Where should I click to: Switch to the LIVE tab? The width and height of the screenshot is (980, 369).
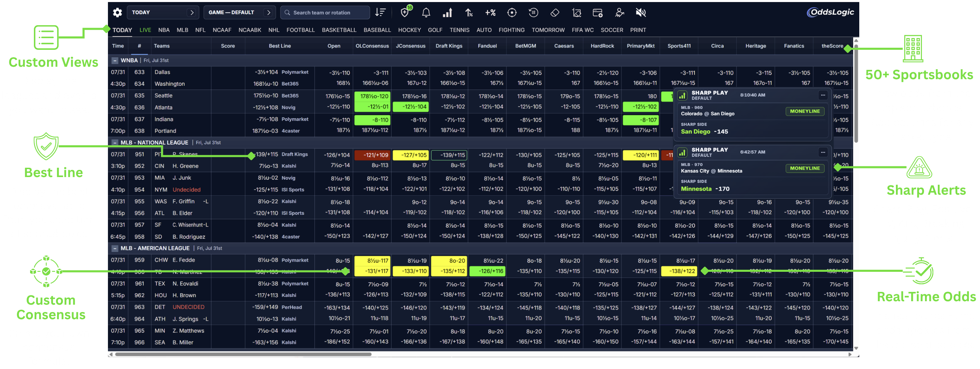coord(145,30)
